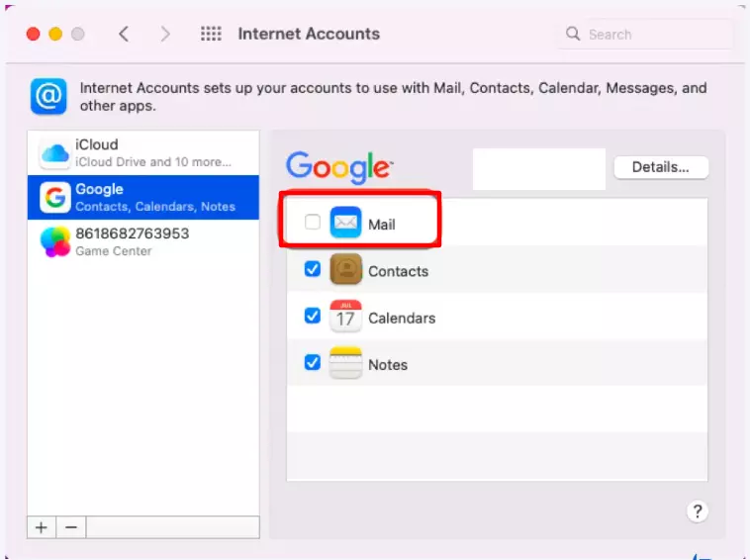Go back with the left chevron
Screen dimensions: 750x560
[x=124, y=34]
